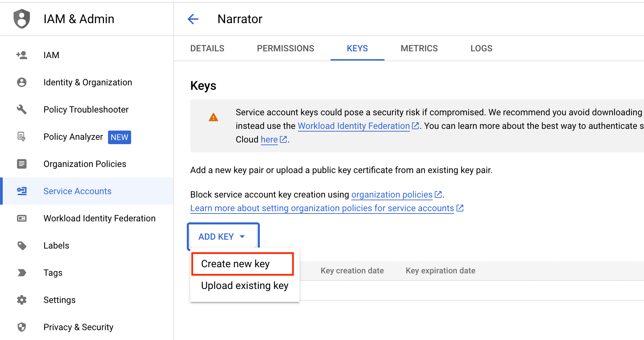Open the ADD KEY dropdown
This screenshot has height=340, width=644.
click(223, 237)
